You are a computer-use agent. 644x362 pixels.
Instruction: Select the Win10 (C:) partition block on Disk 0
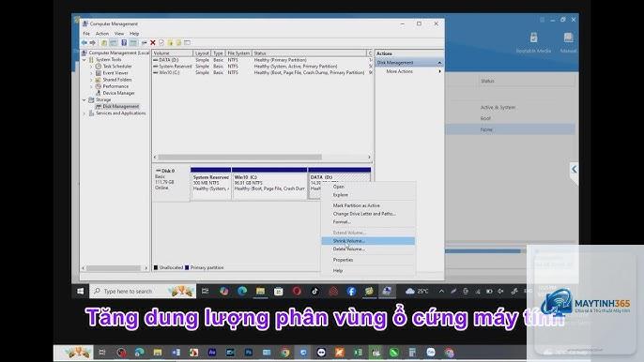point(269,184)
